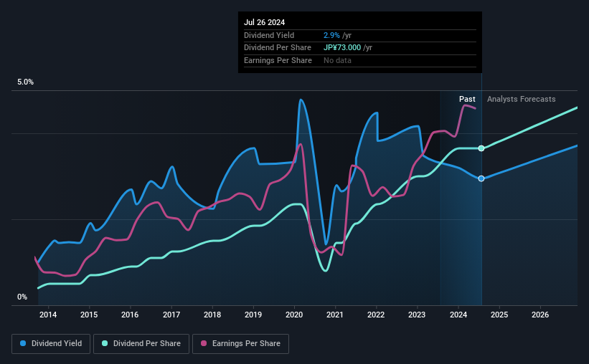
Task: Click the pink Earnings Per Share legend dot
Action: tap(204, 343)
